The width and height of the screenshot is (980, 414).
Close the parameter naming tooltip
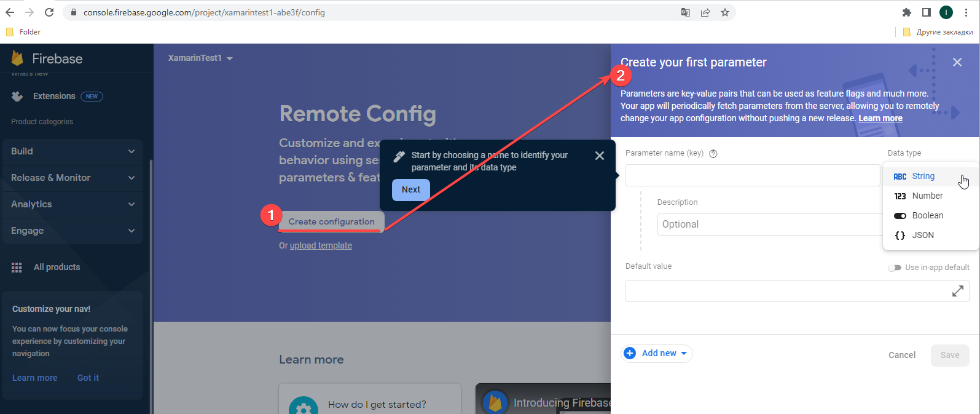tap(600, 156)
